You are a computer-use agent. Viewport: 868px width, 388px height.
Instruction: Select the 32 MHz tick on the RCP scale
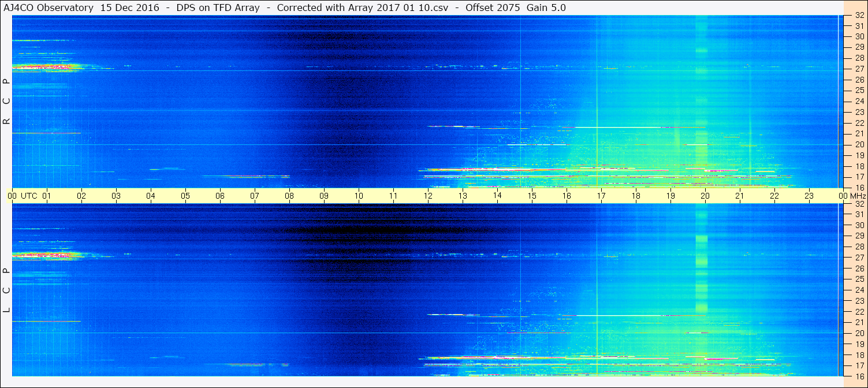tap(859, 16)
